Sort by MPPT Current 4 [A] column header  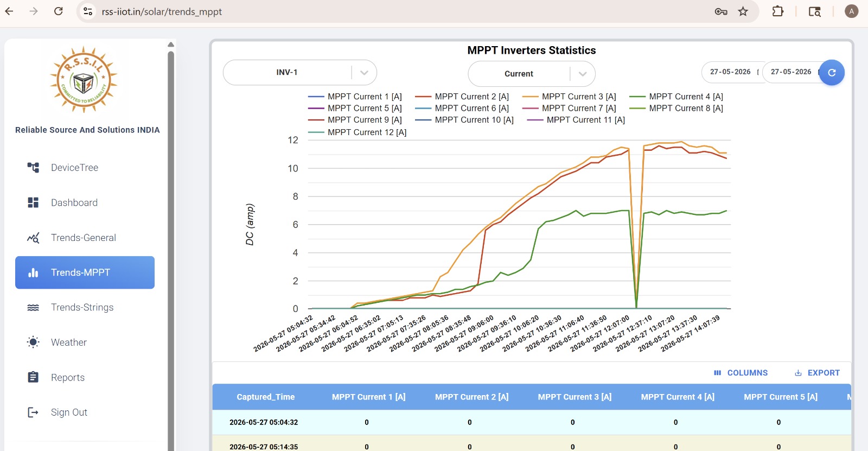pyautogui.click(x=678, y=397)
